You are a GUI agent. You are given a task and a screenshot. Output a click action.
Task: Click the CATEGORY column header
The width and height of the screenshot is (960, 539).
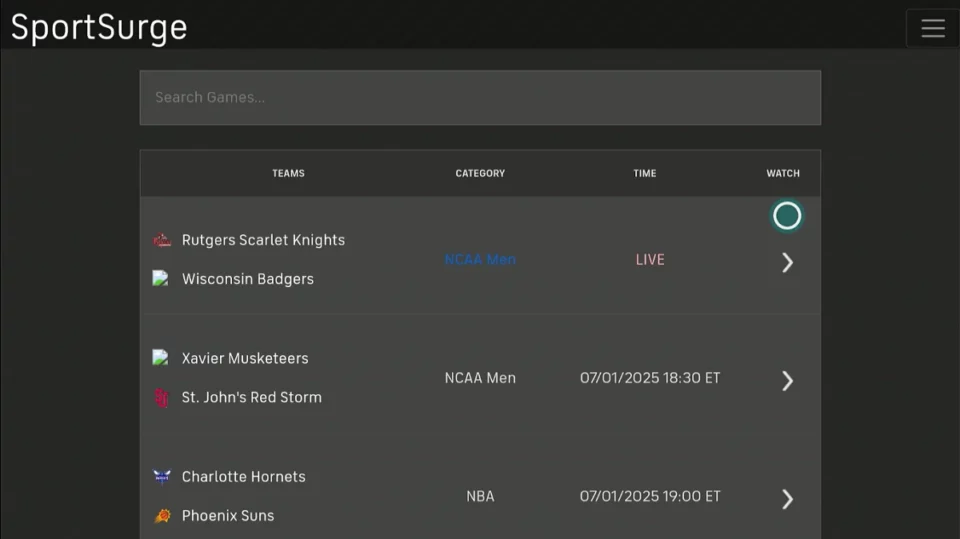click(x=480, y=173)
